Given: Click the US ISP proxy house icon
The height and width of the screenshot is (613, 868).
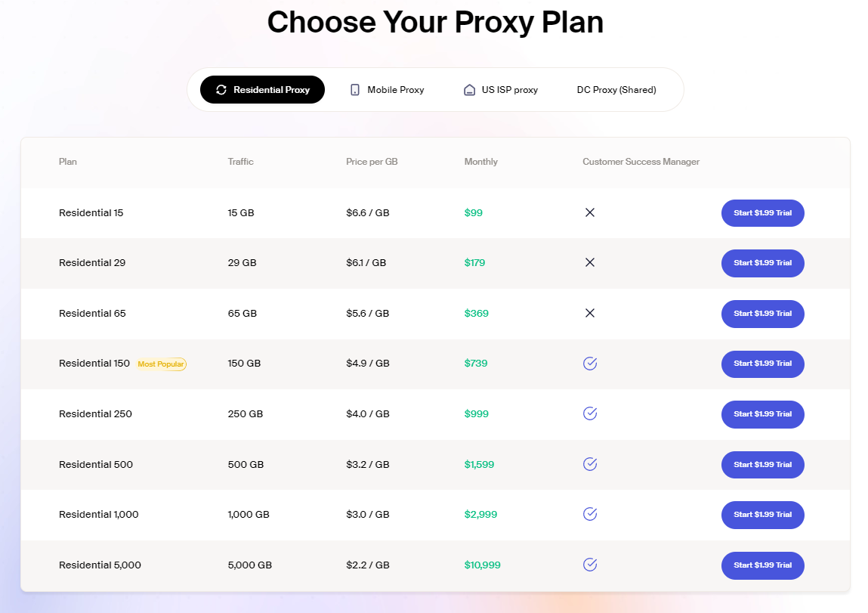Looking at the screenshot, I should pyautogui.click(x=469, y=90).
